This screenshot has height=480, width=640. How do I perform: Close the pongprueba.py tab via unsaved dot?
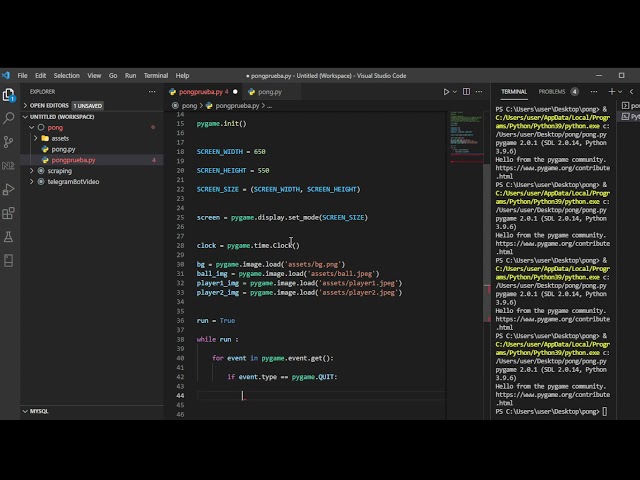coord(235,92)
